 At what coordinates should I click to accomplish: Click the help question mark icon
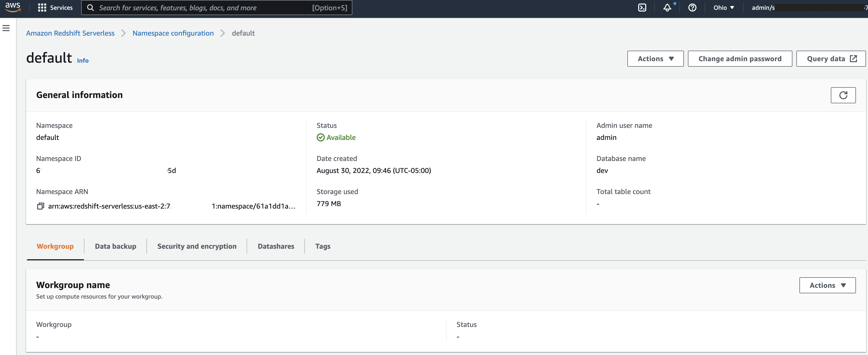692,8
